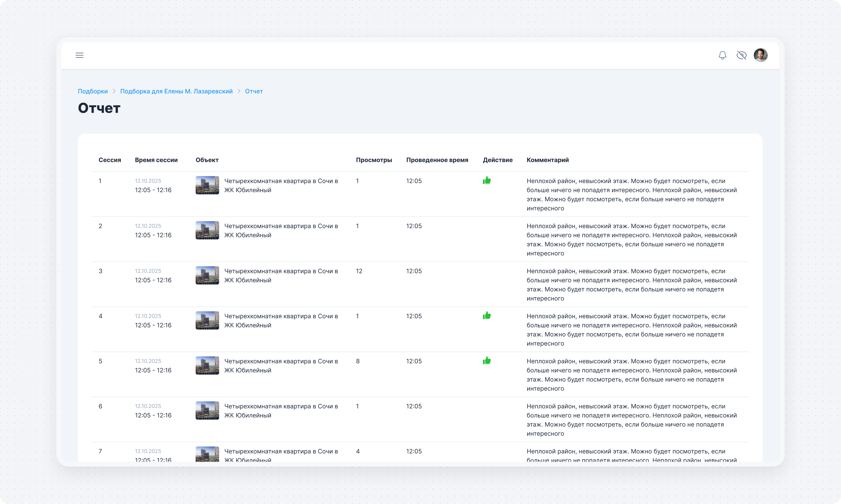Click the Проведенное время column header
841x504 pixels.
click(x=438, y=160)
